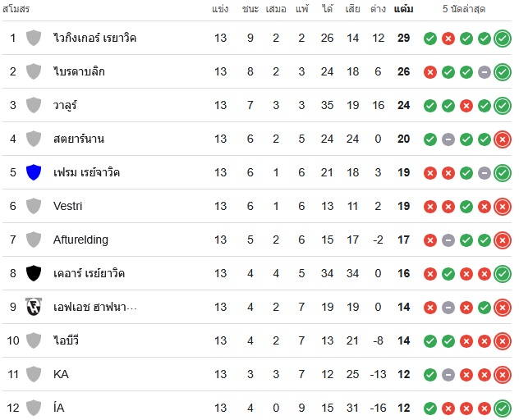The height and width of the screenshot is (420, 519).
Task: Open the Vestri team name link
Action: [x=67, y=206]
